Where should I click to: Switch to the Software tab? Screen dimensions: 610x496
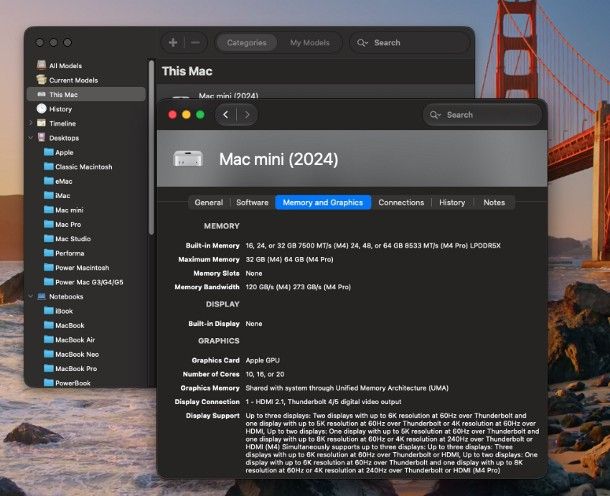point(252,202)
